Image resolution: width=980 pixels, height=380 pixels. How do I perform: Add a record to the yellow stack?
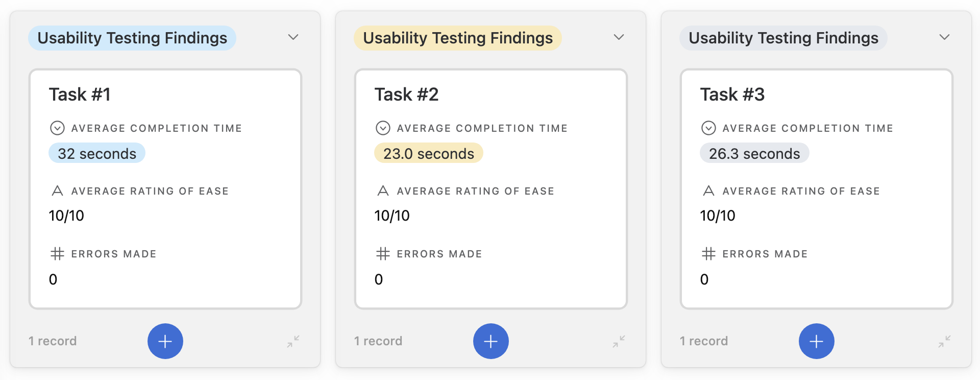click(491, 341)
